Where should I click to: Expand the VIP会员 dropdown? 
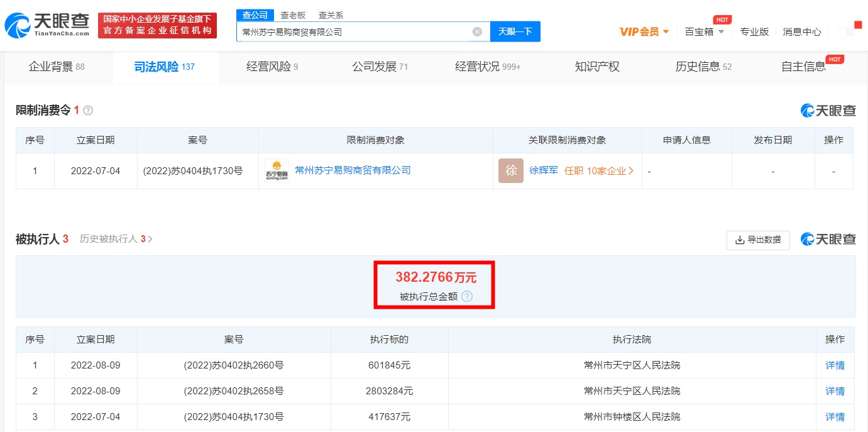[644, 31]
